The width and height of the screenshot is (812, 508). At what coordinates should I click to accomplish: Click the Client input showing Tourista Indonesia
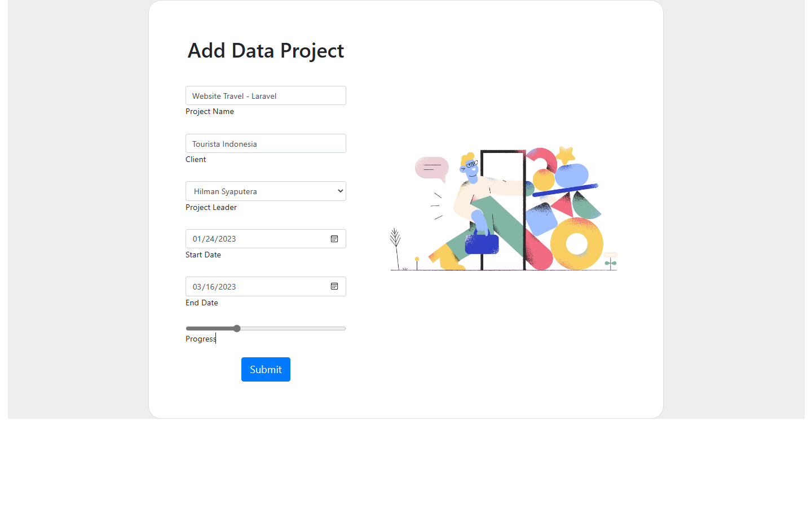coord(266,143)
